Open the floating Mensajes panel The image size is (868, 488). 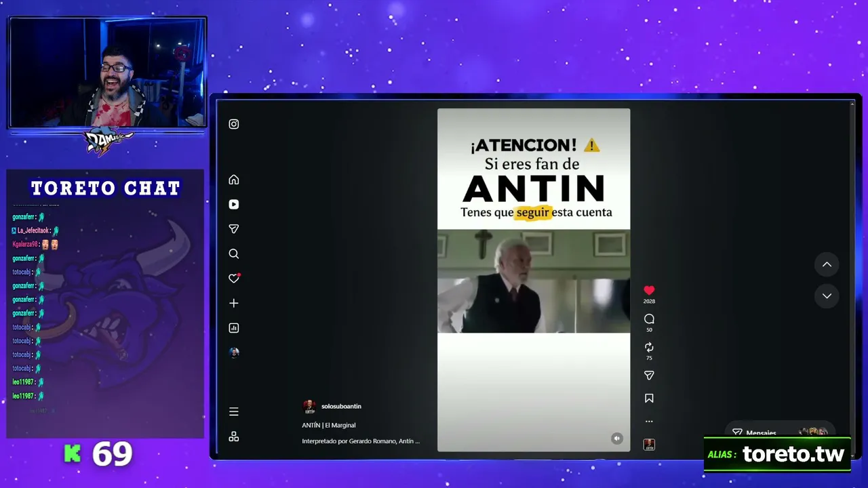[x=780, y=432]
